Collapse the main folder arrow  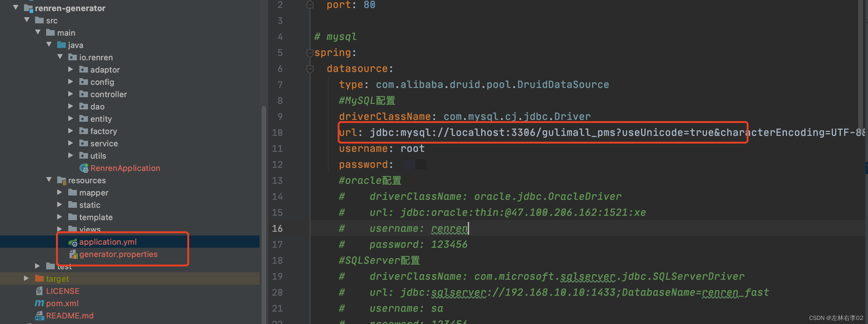click(38, 32)
